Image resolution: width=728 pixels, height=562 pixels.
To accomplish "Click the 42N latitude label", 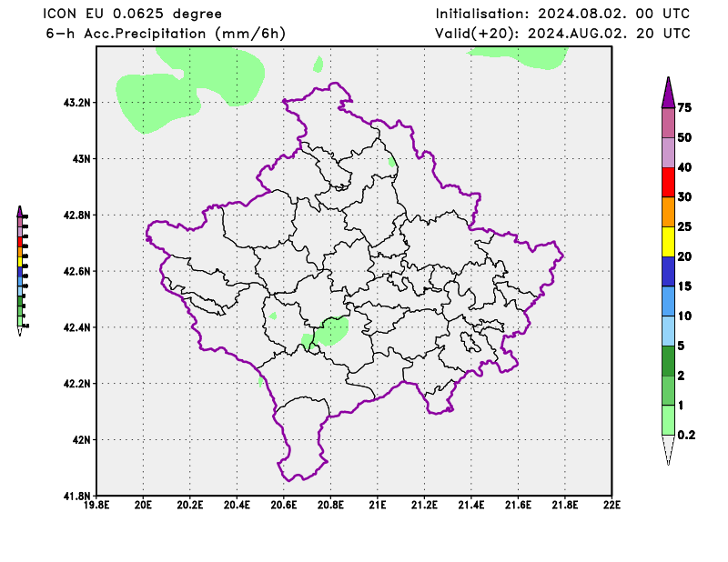I will tap(81, 439).
